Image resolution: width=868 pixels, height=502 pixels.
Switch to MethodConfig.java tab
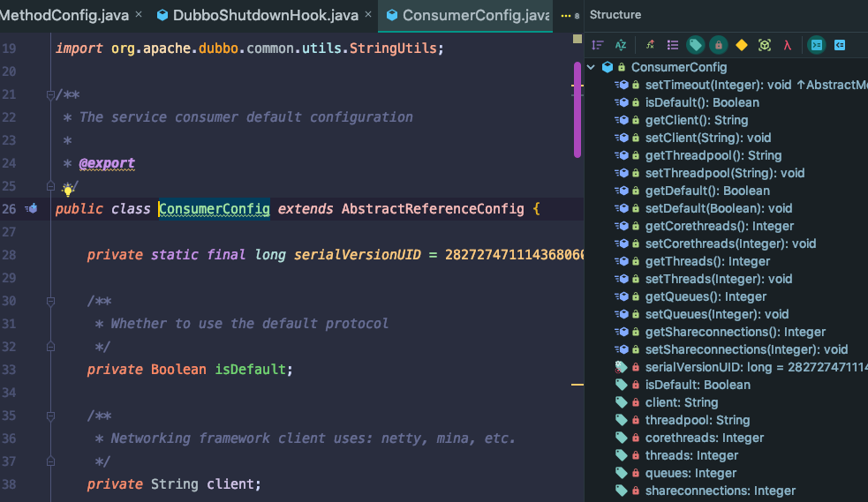(x=64, y=16)
